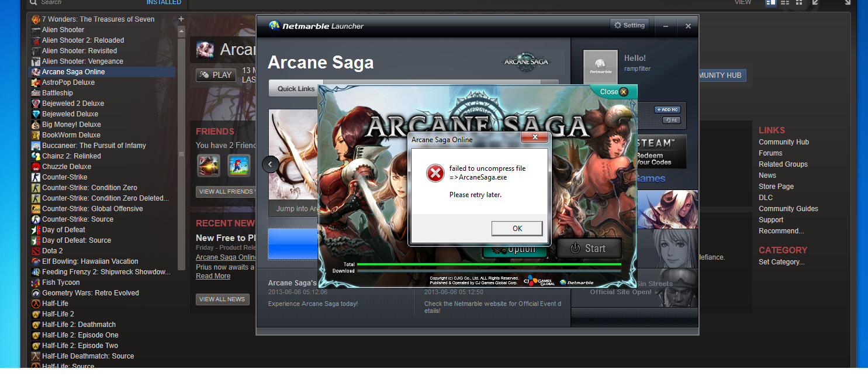Image resolution: width=868 pixels, height=379 pixels.
Task: Select the Quick Links tab
Action: coord(296,89)
